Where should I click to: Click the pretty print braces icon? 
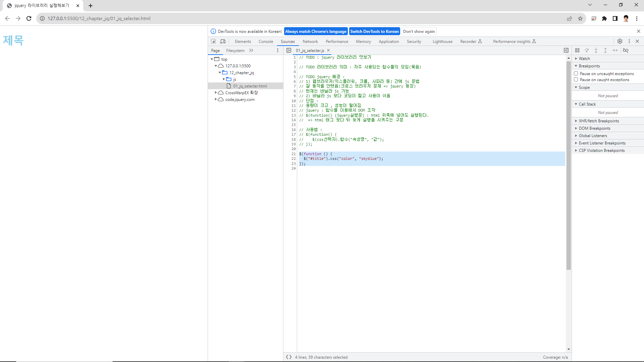(289, 357)
